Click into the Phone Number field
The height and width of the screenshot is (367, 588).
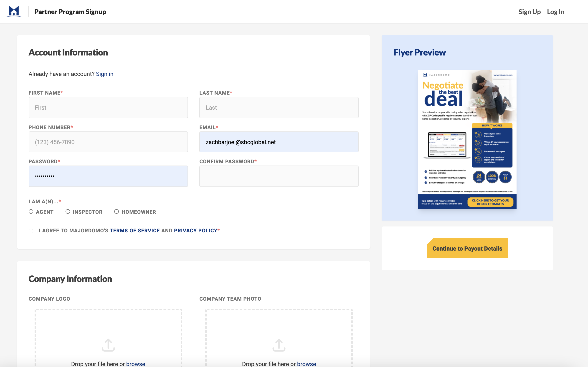[x=108, y=142]
